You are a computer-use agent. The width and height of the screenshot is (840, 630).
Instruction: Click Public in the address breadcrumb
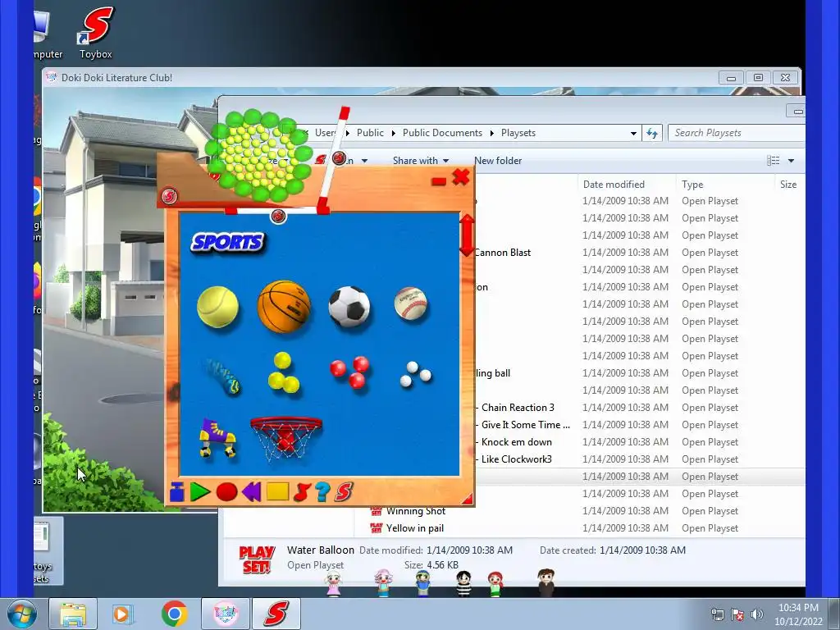click(x=370, y=133)
